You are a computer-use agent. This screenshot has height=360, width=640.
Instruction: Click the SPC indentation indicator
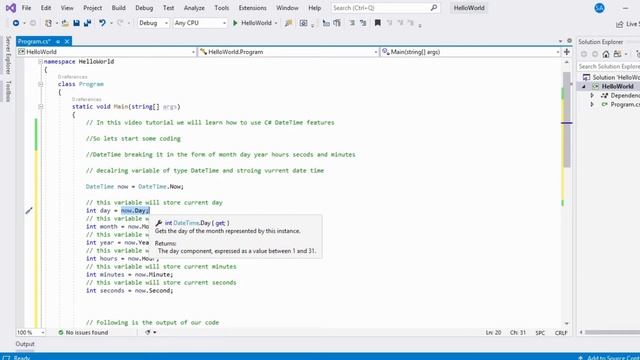pyautogui.click(x=540, y=333)
